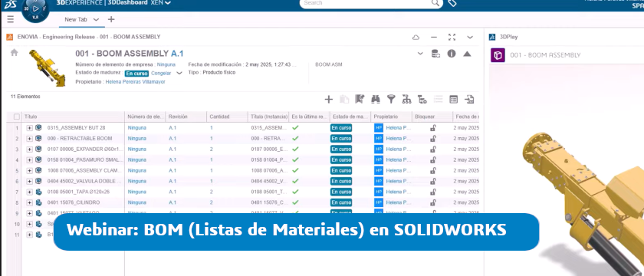The height and width of the screenshot is (276, 644).
Task: Toggle lock on 0315_ASSEMBLY BUT 28 row
Action: [x=433, y=128]
